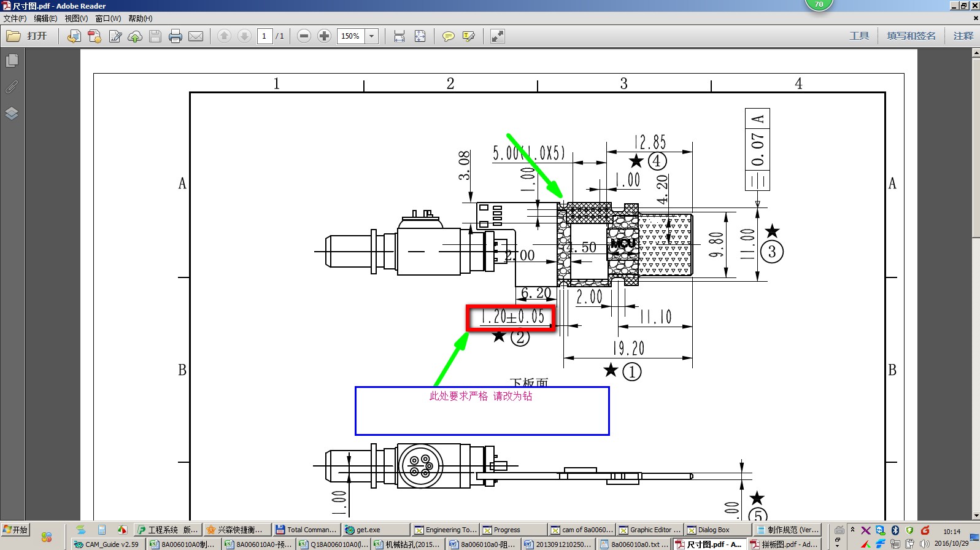This screenshot has width=980, height=550.
Task: Zoom out with the minus button
Action: pos(304,36)
